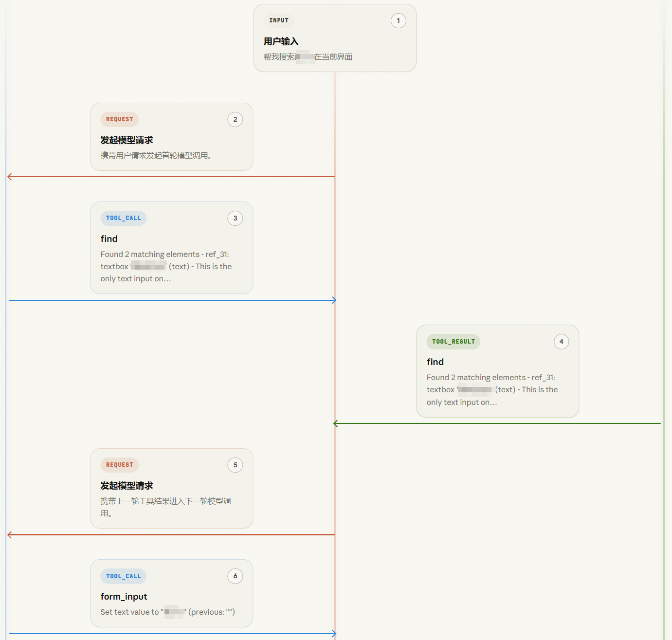This screenshot has height=640, width=672.
Task: Select the INPUT badge on the first card
Action: [279, 20]
